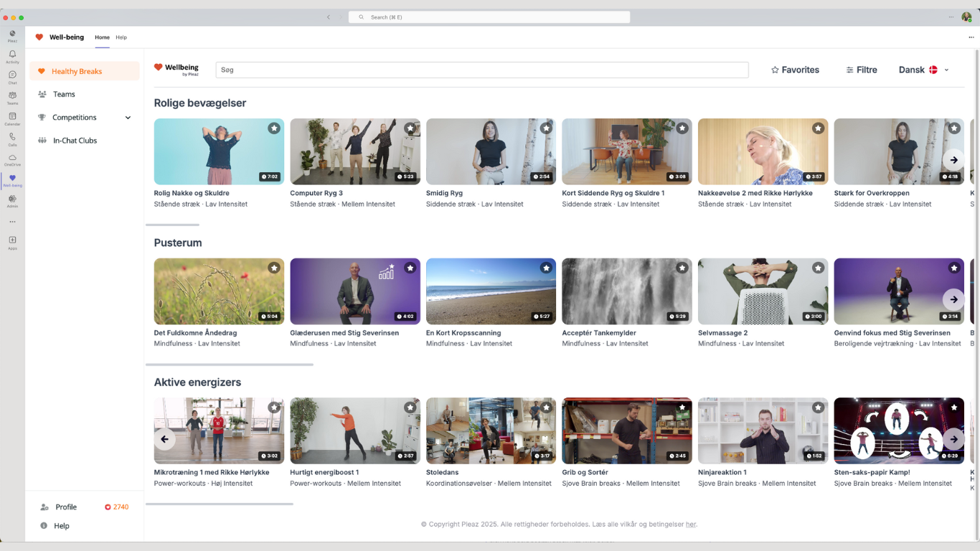
Task: Open Chat in the Teams sidebar
Action: (12, 77)
